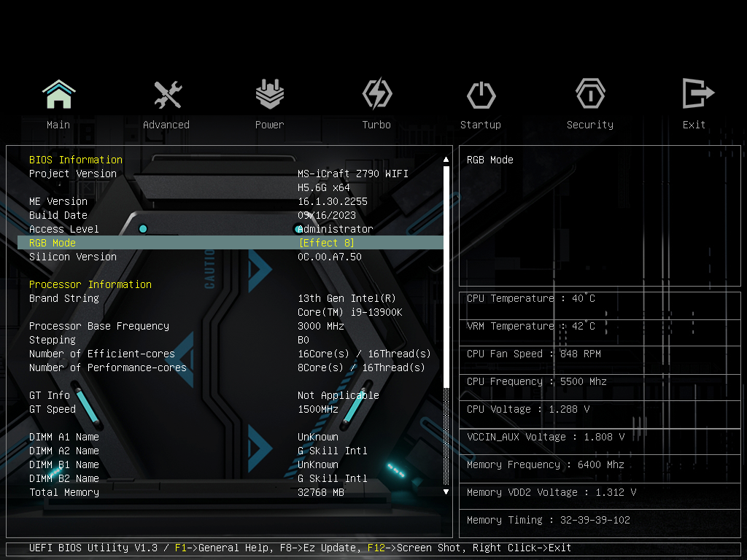Click the vertical scrollbar thumb

(x=446, y=276)
